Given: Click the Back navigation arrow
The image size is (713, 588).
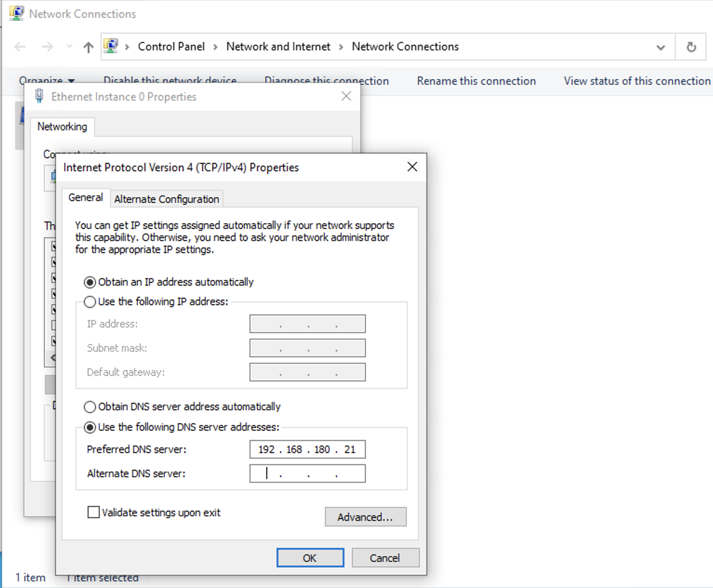Looking at the screenshot, I should pyautogui.click(x=20, y=47).
